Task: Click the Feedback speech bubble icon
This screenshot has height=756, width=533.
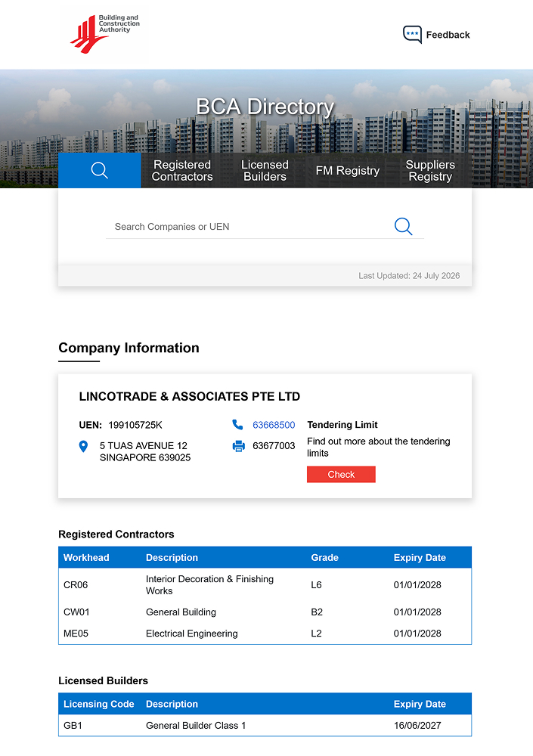Action: point(412,34)
